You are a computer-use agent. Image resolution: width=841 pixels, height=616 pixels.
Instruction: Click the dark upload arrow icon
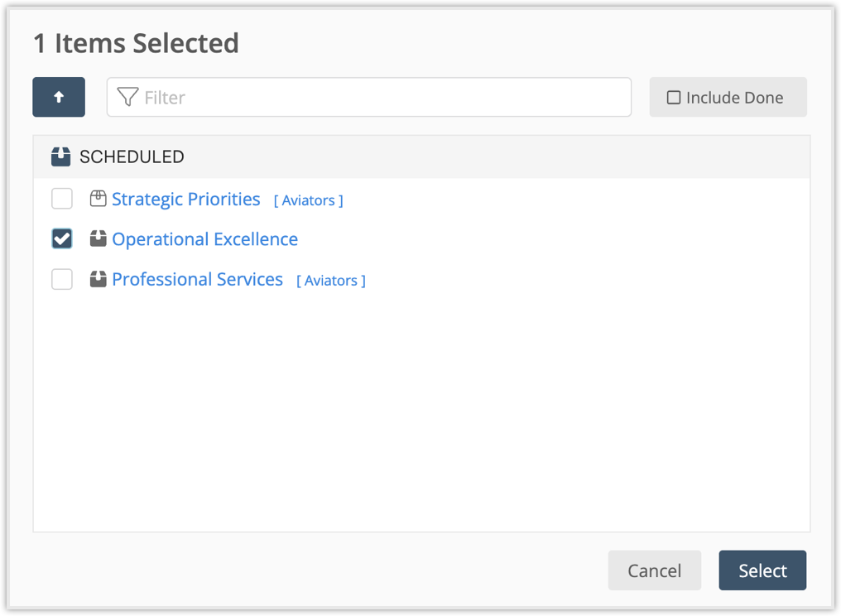point(58,97)
